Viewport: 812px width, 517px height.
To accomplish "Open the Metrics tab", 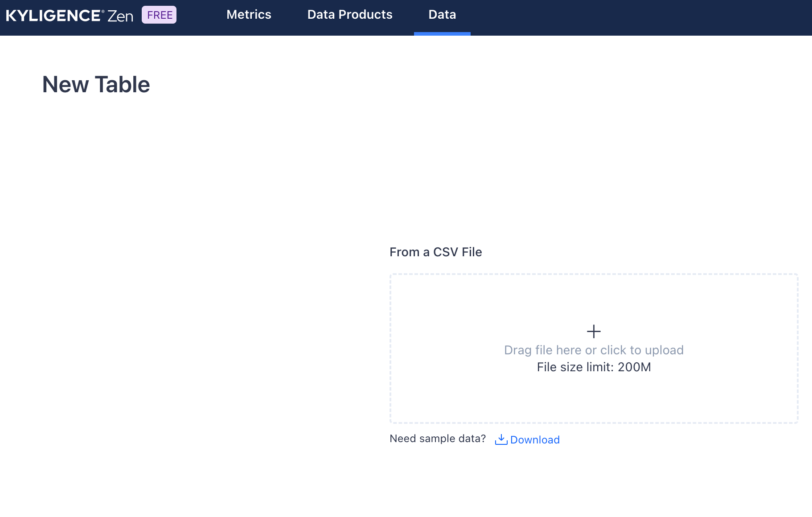I will point(249,15).
